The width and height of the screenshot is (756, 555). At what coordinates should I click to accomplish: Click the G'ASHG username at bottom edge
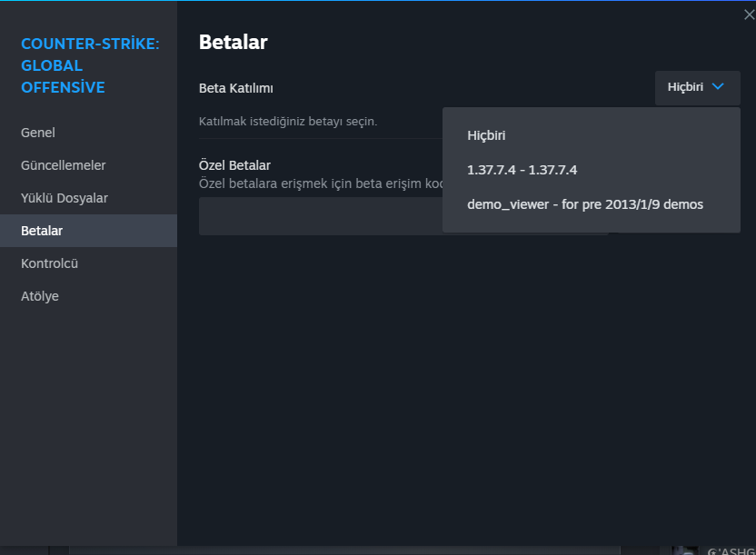[730, 550]
